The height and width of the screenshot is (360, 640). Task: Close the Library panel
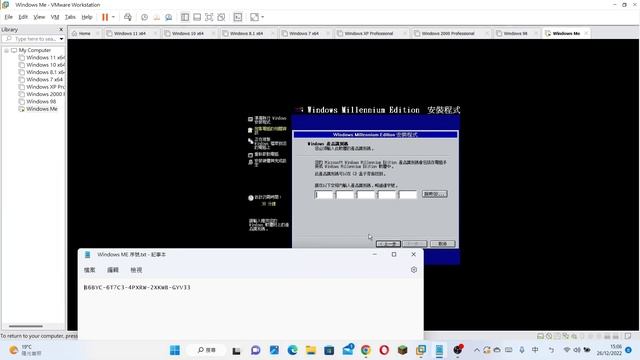61,30
